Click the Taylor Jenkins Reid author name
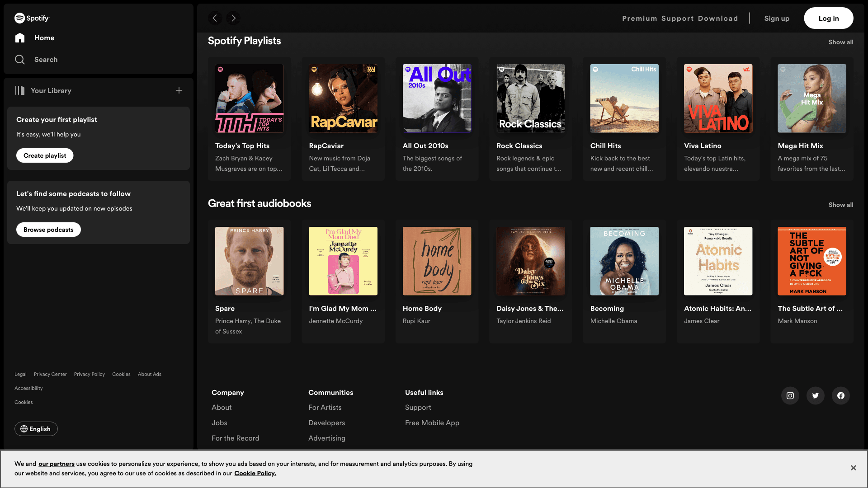 (x=524, y=321)
